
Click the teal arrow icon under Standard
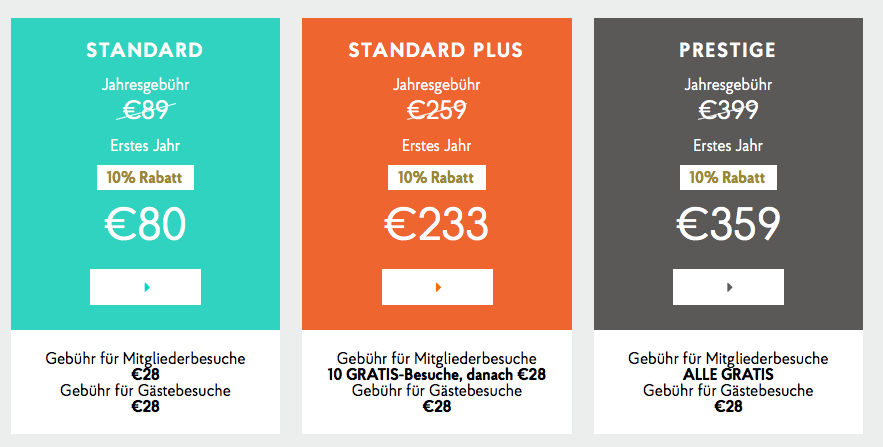click(x=146, y=287)
